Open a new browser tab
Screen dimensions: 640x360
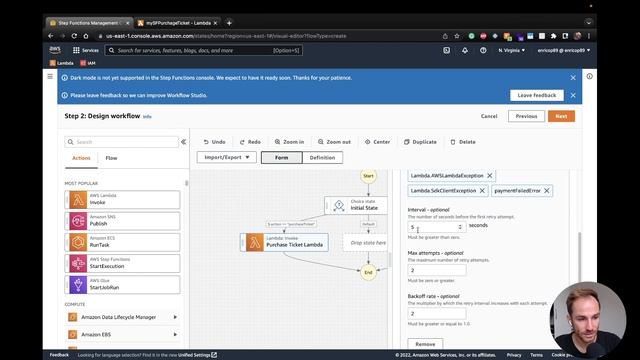point(229,23)
